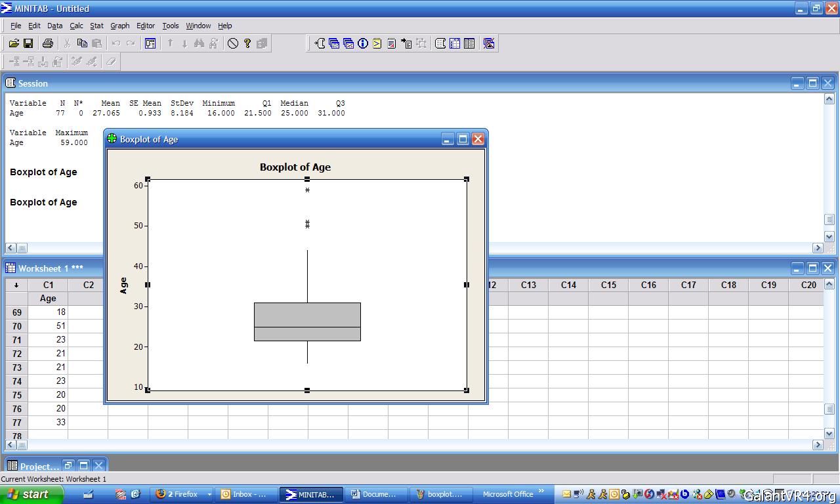The image size is (840, 504).
Task: Open the Stat menu
Action: point(96,26)
